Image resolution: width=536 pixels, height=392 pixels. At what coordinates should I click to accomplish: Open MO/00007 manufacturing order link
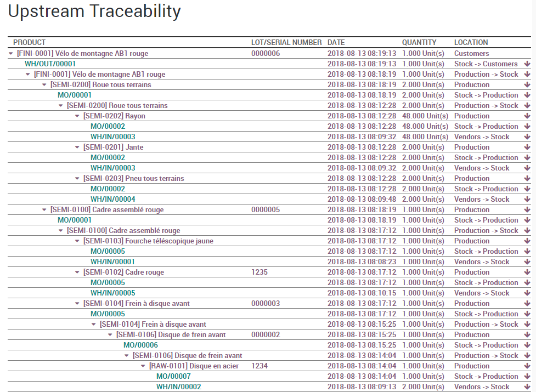pyautogui.click(x=173, y=376)
